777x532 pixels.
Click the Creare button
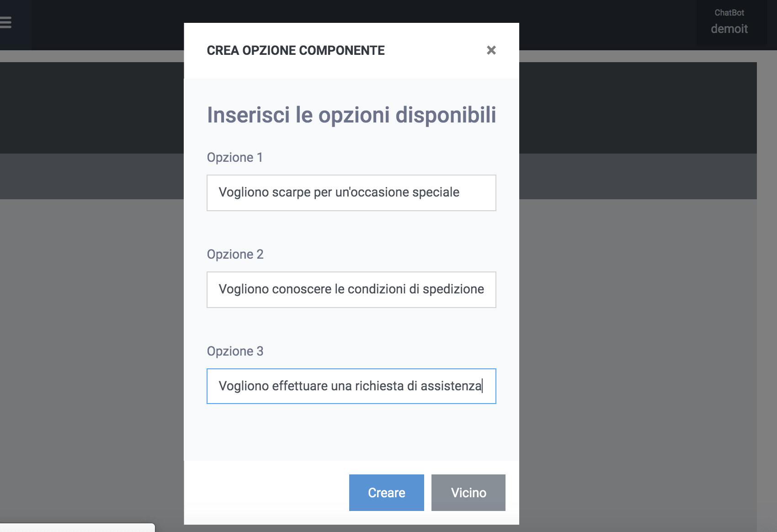387,493
